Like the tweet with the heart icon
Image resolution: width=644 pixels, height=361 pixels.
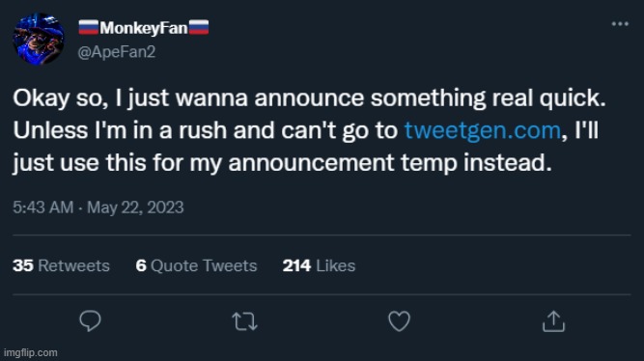point(399,321)
